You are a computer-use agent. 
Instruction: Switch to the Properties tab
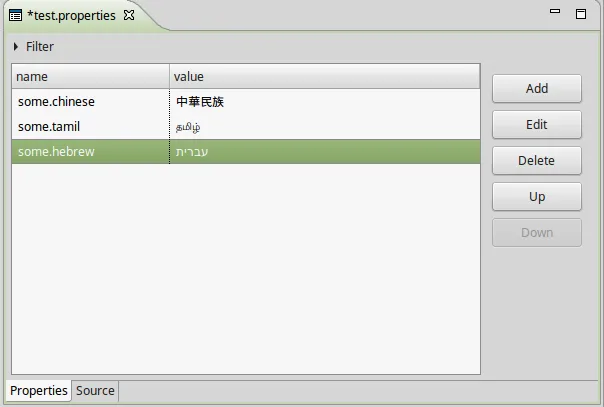[39, 390]
